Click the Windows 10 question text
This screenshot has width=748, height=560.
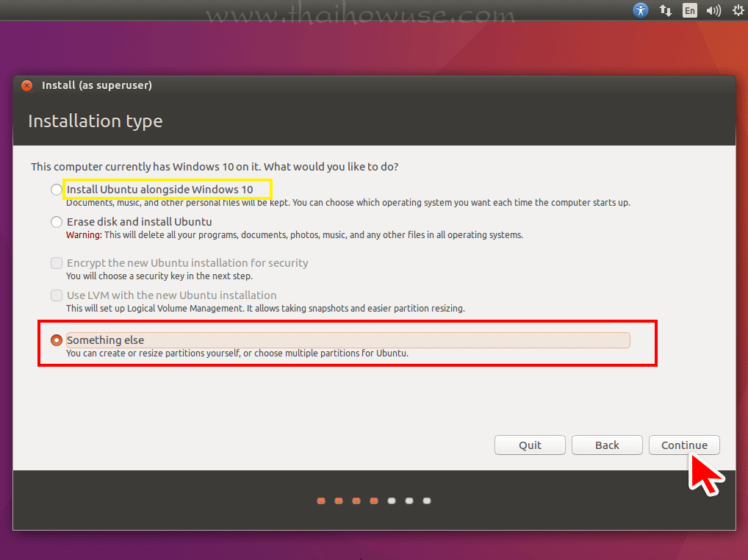pyautogui.click(x=215, y=167)
